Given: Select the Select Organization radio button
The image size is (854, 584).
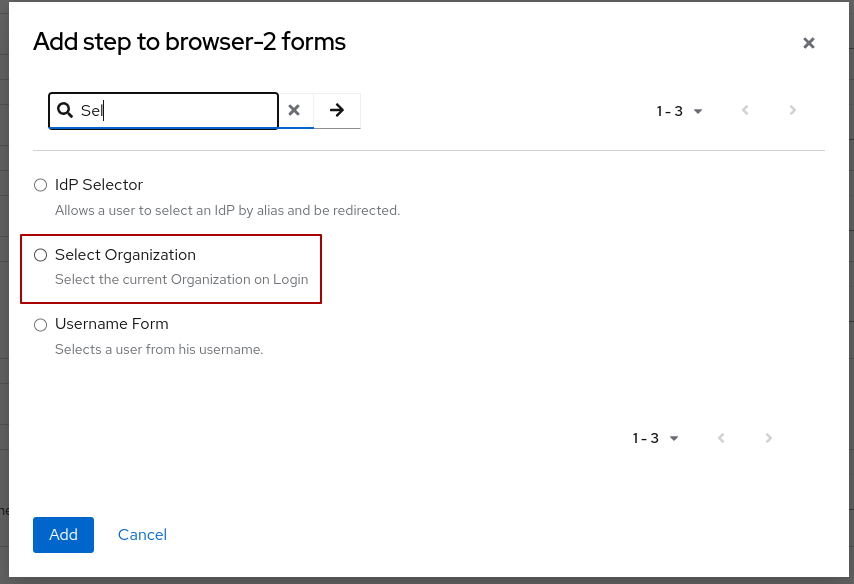Looking at the screenshot, I should click(x=40, y=255).
